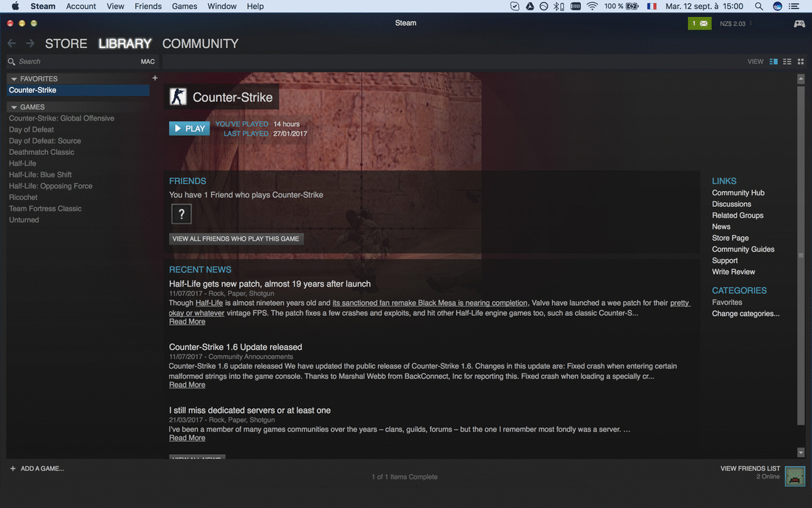The height and width of the screenshot is (508, 812).
Task: Open Bluetooth menu bar icon
Action: pos(558,6)
